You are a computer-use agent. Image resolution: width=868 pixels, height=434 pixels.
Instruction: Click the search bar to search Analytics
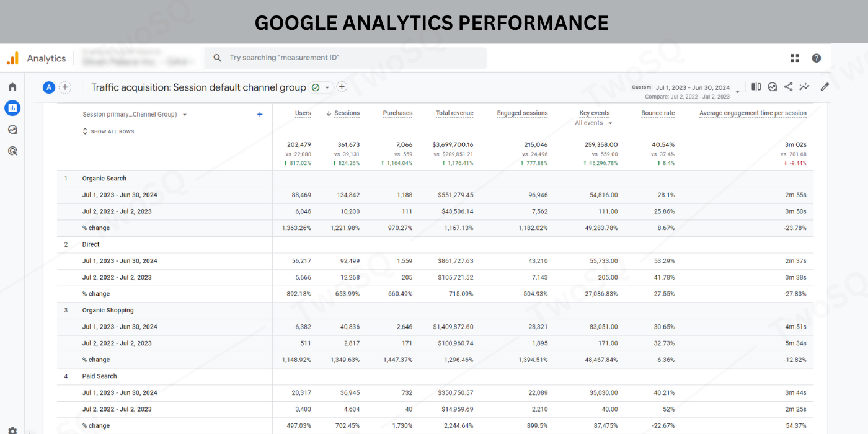coord(345,58)
